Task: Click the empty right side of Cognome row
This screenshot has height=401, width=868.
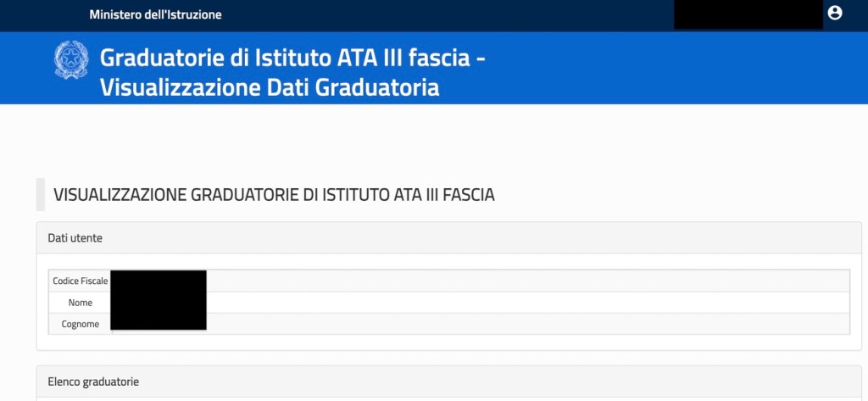Action: coord(526,324)
